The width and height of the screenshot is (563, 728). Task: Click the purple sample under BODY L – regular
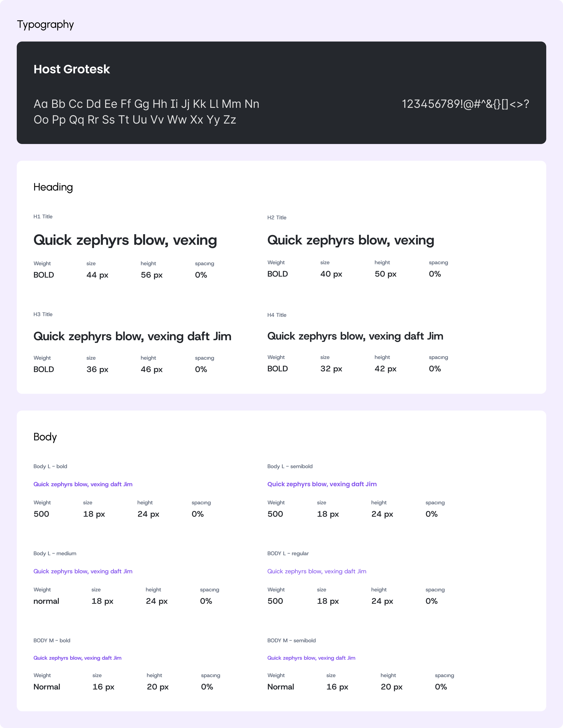click(317, 571)
